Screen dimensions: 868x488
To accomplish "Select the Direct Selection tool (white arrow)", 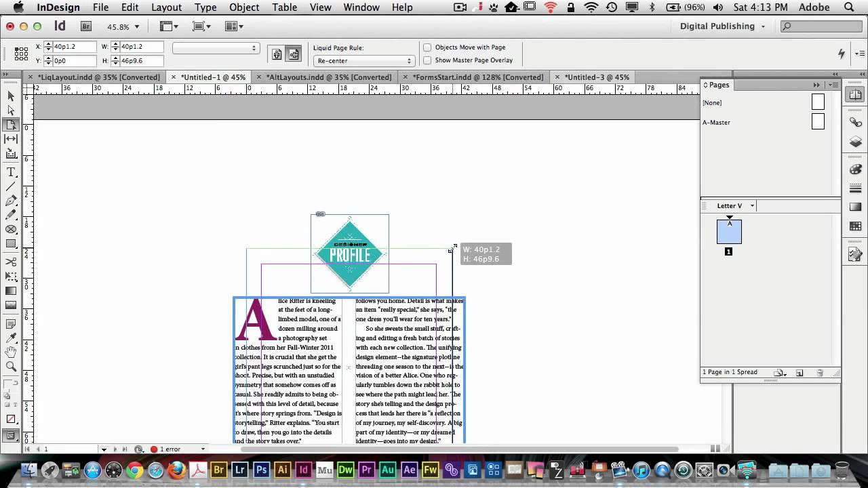I will (x=11, y=110).
